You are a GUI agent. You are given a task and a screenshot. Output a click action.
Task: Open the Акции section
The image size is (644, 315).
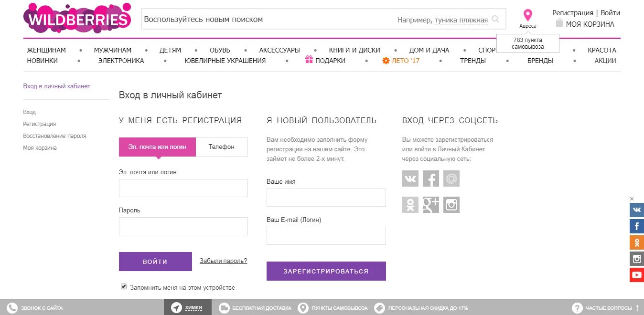(605, 61)
